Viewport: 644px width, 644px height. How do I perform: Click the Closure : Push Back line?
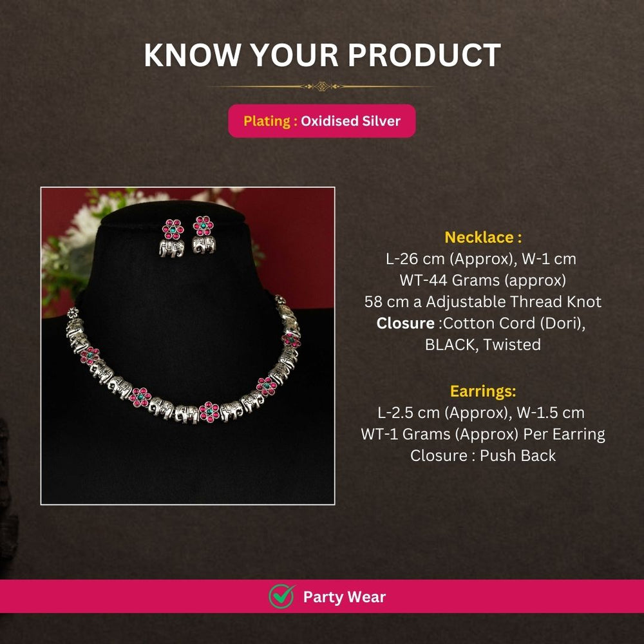click(x=483, y=455)
